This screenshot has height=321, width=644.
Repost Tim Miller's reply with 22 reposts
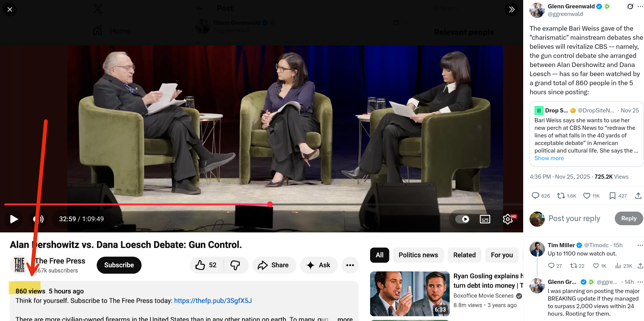pyautogui.click(x=577, y=266)
